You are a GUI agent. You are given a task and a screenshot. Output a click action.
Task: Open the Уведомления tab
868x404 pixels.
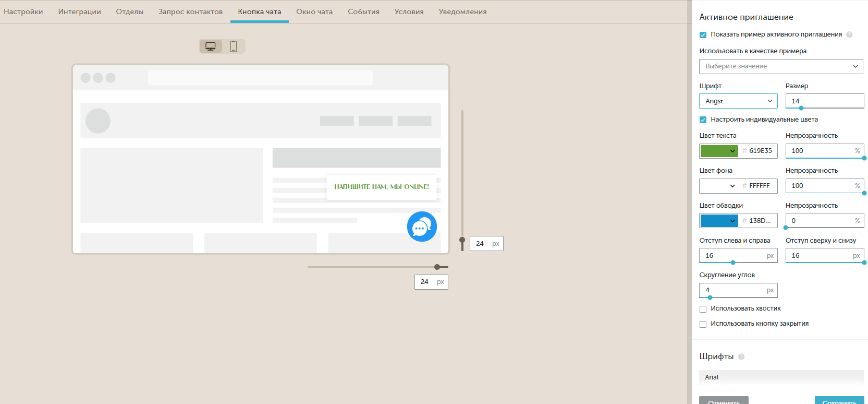pos(462,11)
